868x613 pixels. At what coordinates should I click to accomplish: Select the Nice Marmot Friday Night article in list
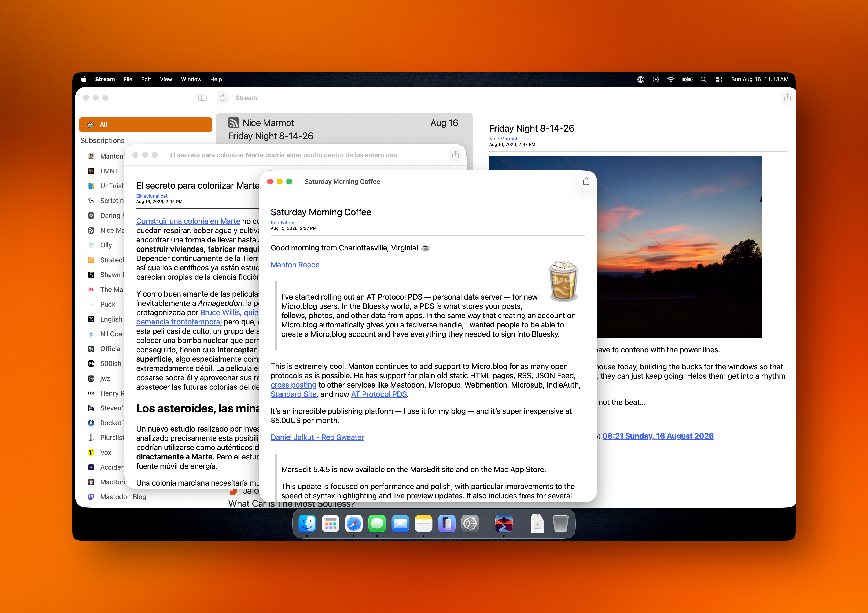coord(344,129)
